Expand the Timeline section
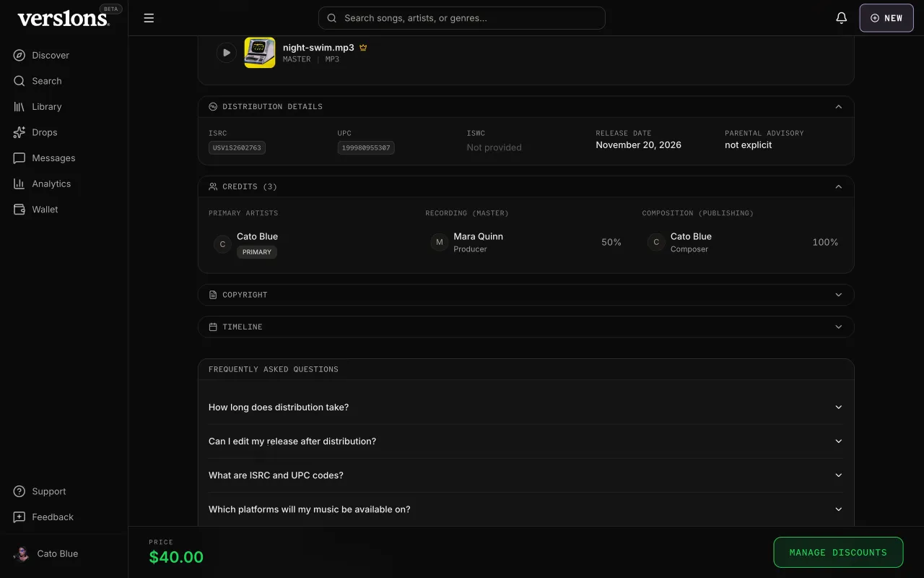Viewport: 924px width, 578px height. (x=526, y=327)
